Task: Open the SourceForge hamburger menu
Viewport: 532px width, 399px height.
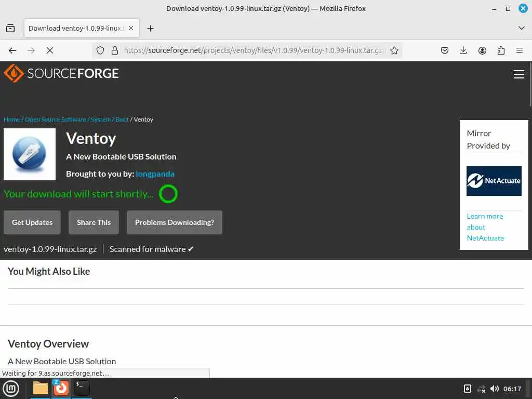Action: point(519,74)
